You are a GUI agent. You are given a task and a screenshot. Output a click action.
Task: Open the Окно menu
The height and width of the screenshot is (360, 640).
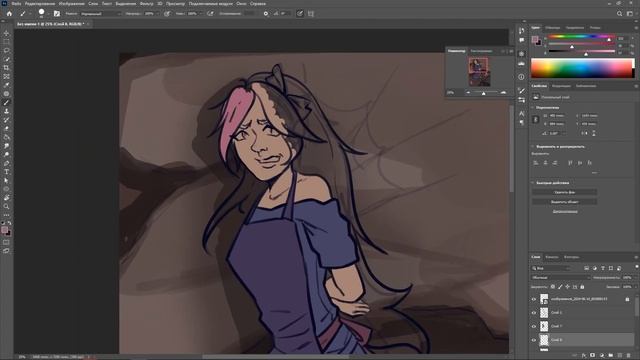[241, 3]
